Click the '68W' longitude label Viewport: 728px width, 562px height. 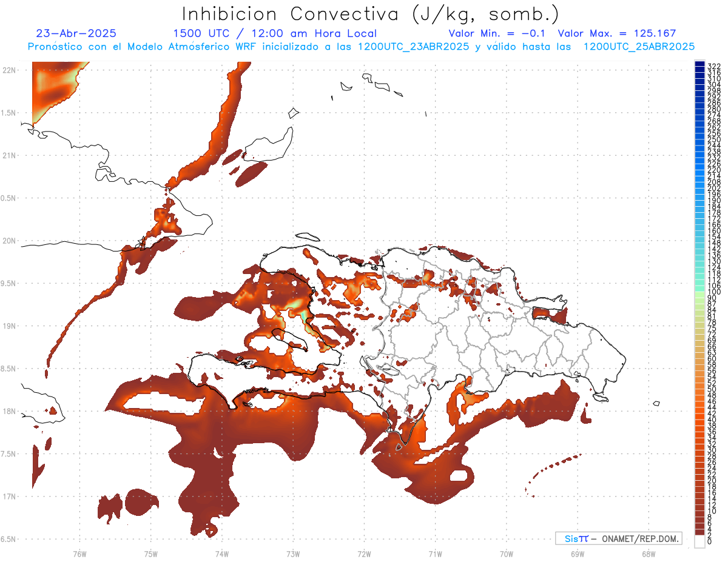(x=649, y=554)
